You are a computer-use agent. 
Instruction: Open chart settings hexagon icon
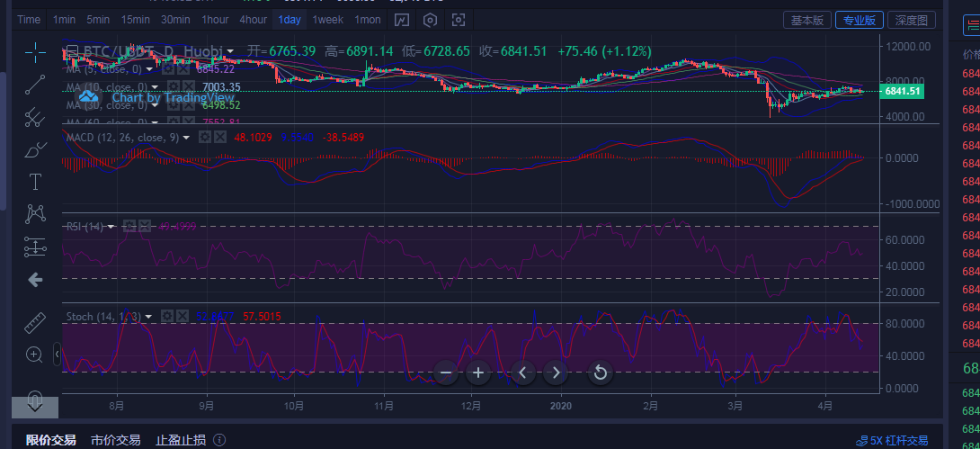click(431, 20)
